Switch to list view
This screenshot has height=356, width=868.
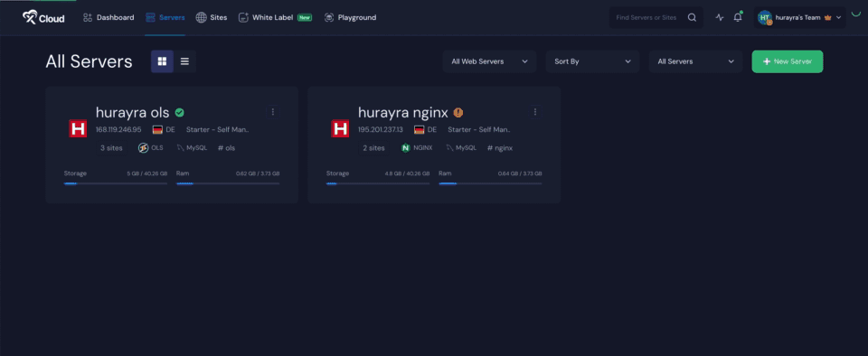pyautogui.click(x=184, y=61)
